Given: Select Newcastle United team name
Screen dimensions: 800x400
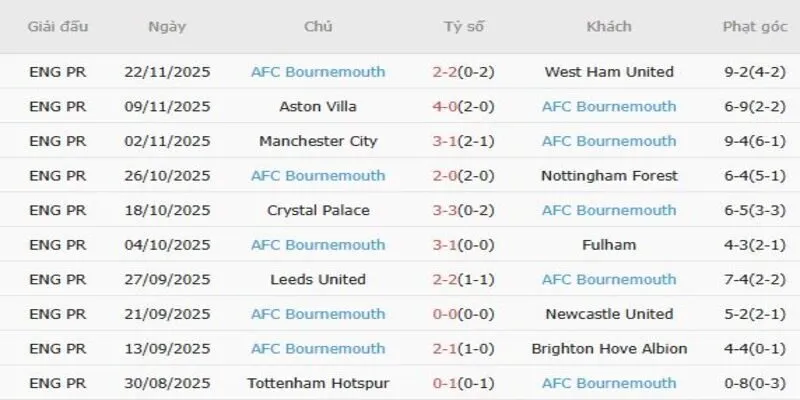Looking at the screenshot, I should click(x=609, y=314).
